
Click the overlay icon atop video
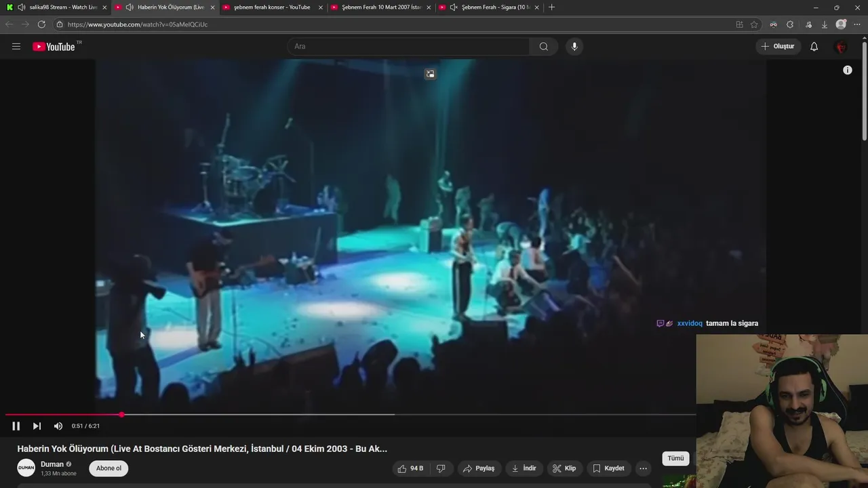pyautogui.click(x=430, y=74)
